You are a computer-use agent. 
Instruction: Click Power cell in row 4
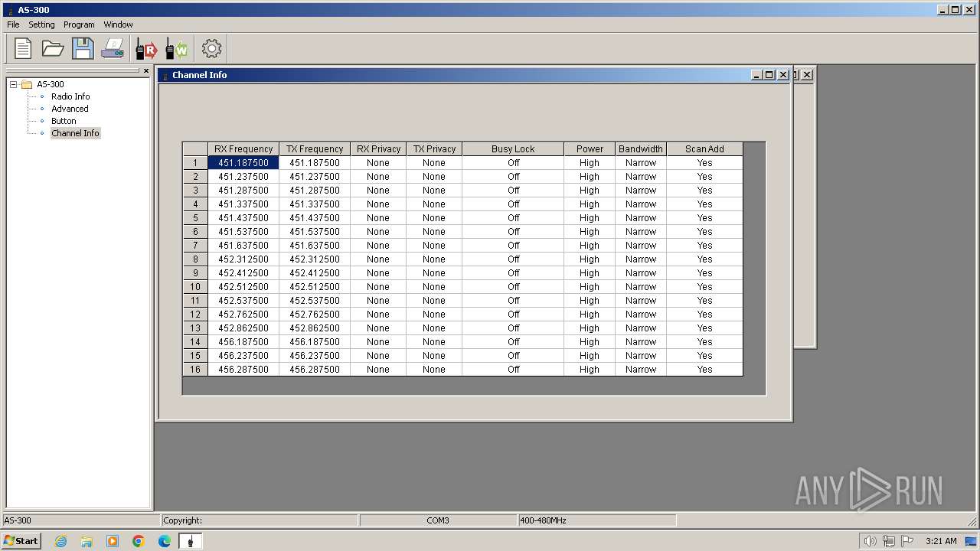click(x=590, y=204)
